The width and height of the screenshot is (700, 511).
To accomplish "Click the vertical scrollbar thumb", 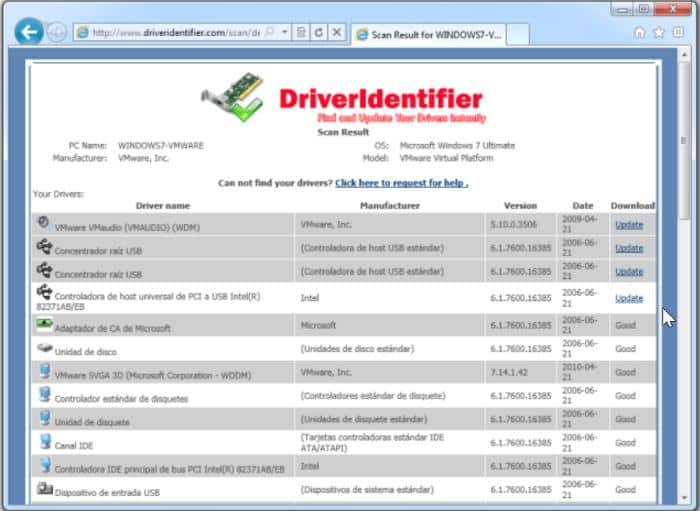I will (684, 141).
